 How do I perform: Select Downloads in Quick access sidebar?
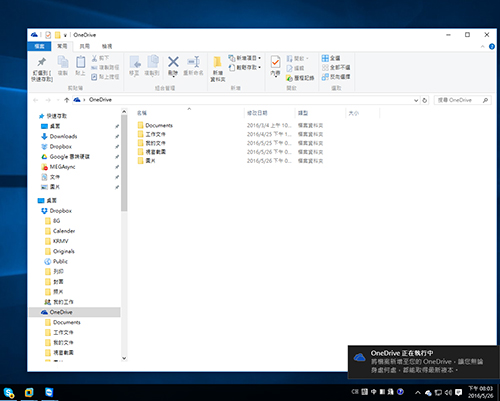[63, 136]
